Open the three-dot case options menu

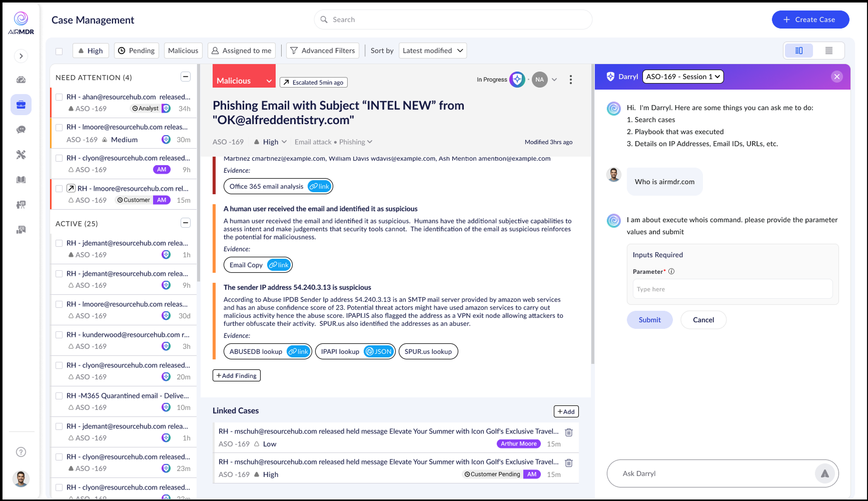tap(571, 79)
